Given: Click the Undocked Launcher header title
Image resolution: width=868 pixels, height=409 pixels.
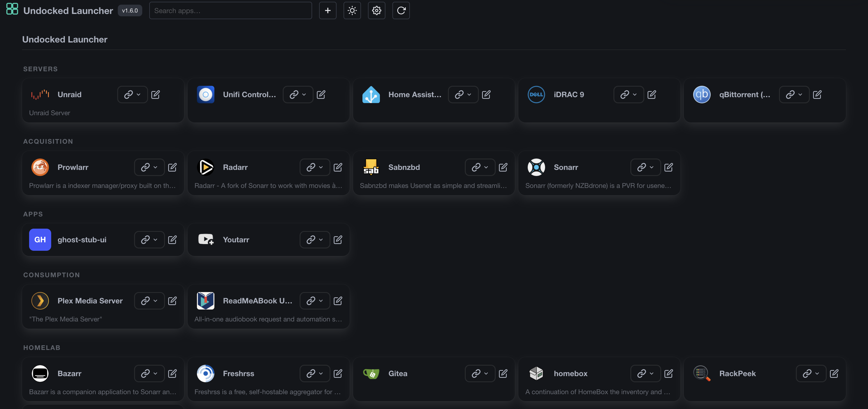Looking at the screenshot, I should click(x=68, y=10).
